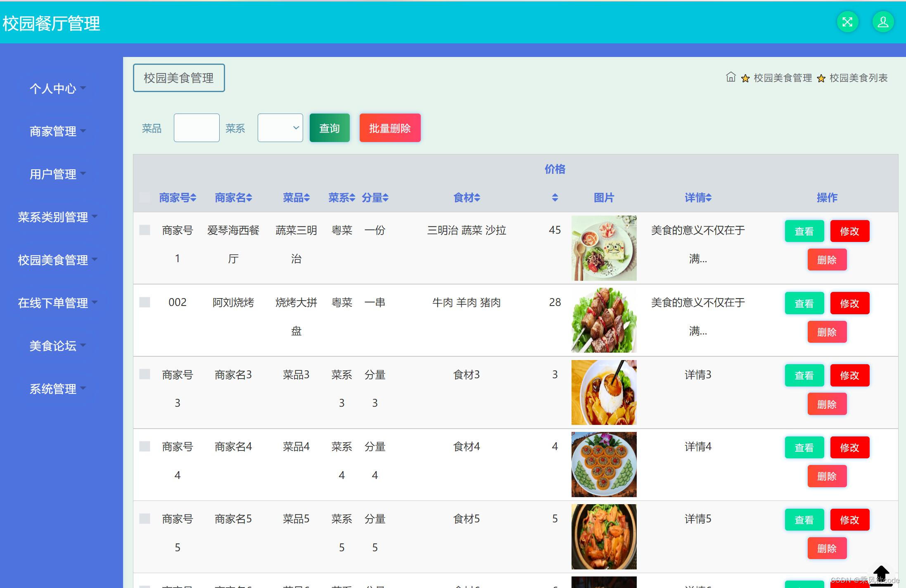Image resolution: width=906 pixels, height=588 pixels.
Task: Click the 菜品 search input field
Action: [x=196, y=128]
